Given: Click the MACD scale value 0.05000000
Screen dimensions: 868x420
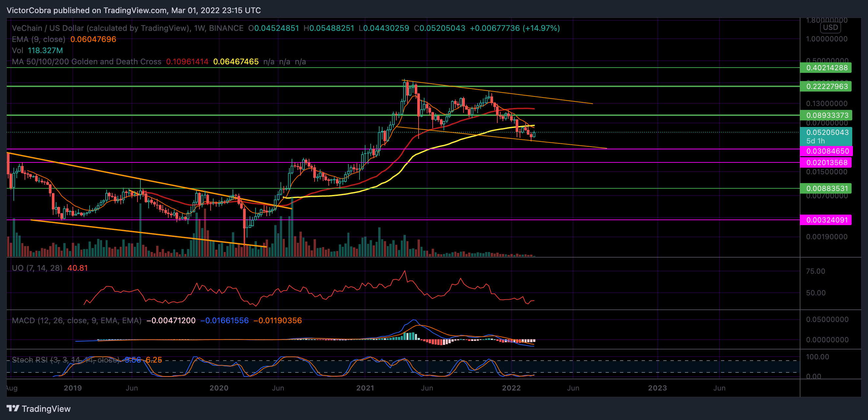Looking at the screenshot, I should 827,319.
